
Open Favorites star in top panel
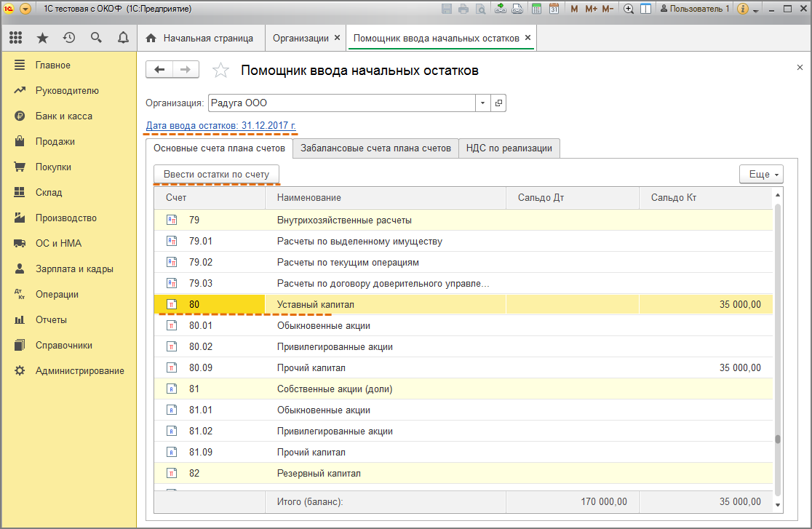pos(42,38)
